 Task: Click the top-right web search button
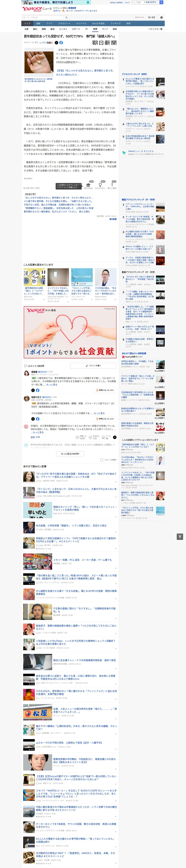pos(161,2)
